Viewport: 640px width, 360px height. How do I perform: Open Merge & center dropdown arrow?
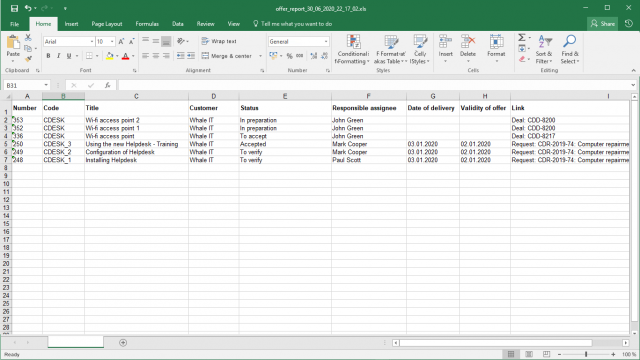pyautogui.click(x=260, y=56)
